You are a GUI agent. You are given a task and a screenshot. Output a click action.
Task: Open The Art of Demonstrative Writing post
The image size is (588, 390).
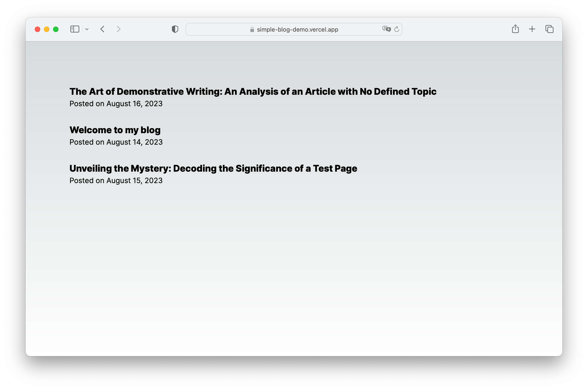pyautogui.click(x=253, y=92)
